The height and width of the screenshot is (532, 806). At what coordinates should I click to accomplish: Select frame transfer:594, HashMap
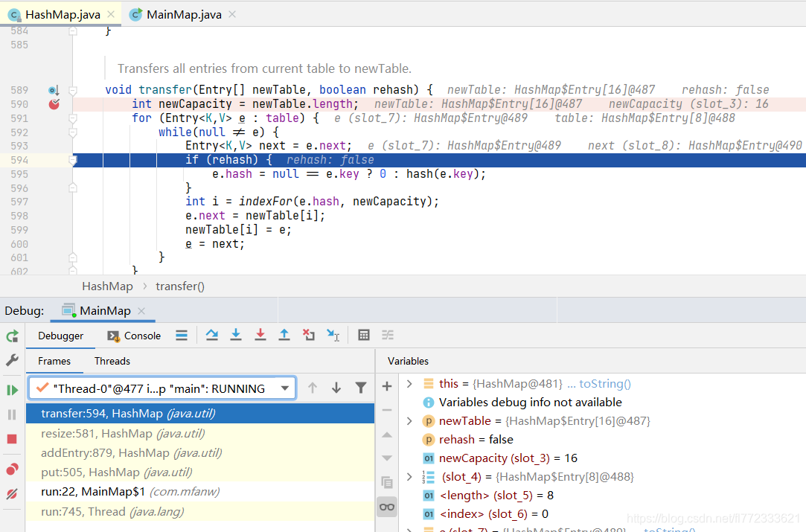(x=200, y=414)
